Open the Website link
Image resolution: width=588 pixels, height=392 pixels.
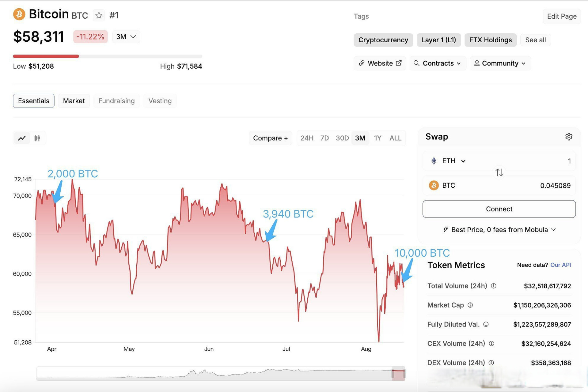tap(380, 63)
